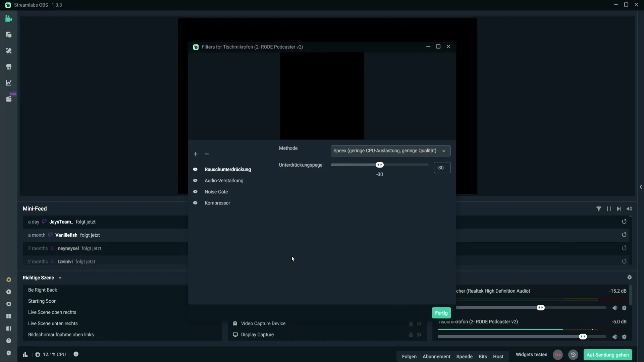Click the Unterdrückungspegel slider handle
This screenshot has height=362, width=644.
click(x=379, y=165)
